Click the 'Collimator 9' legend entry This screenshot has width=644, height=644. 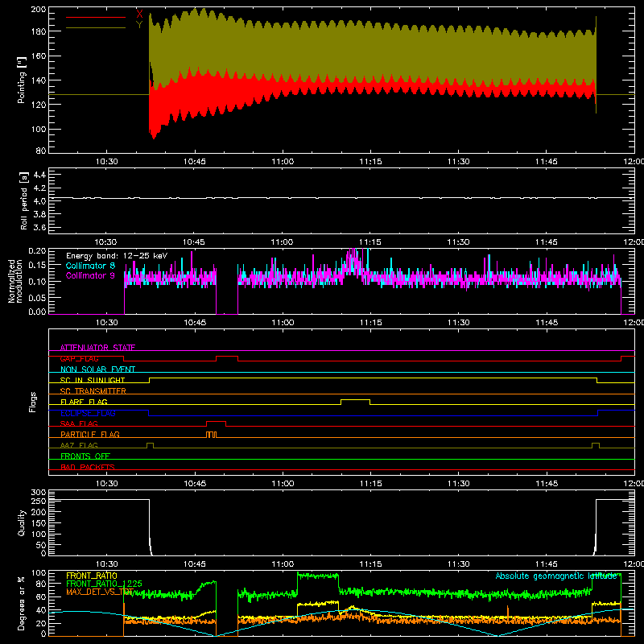[x=90, y=275]
